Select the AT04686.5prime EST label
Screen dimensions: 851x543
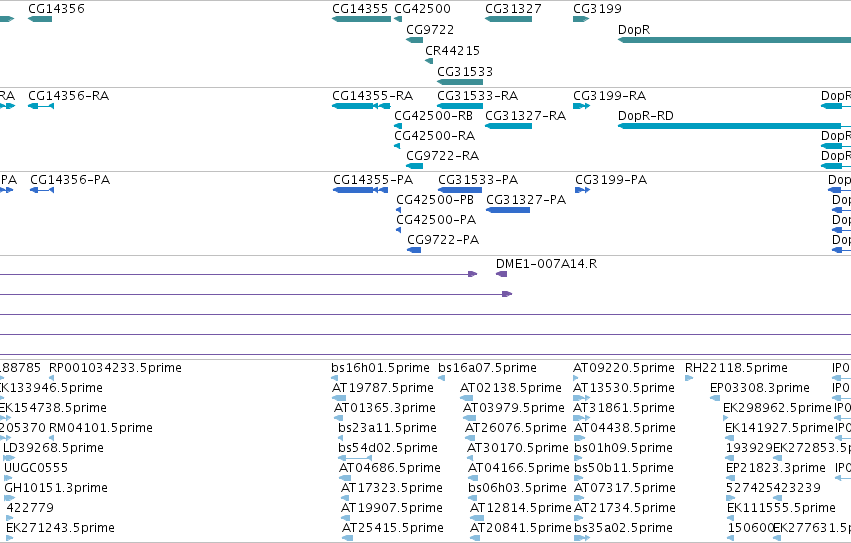(390, 468)
